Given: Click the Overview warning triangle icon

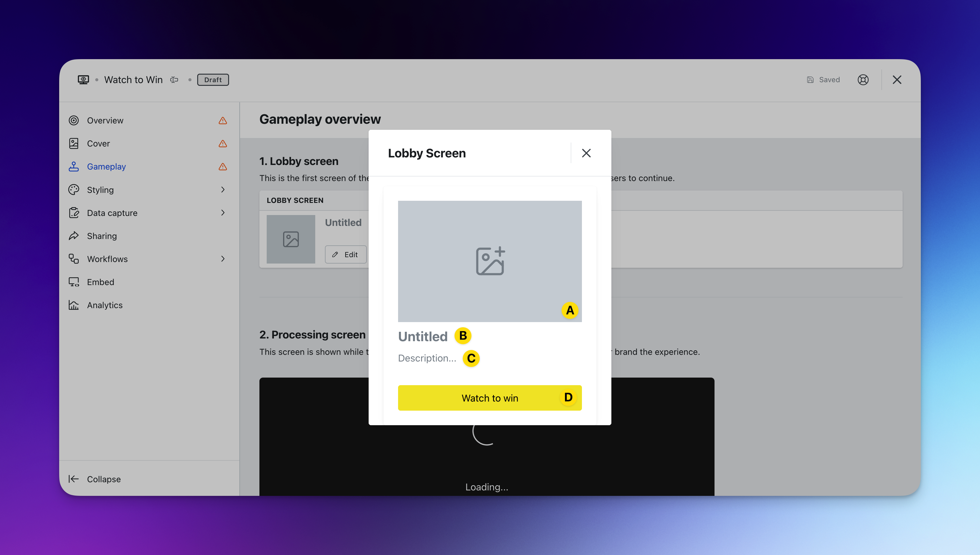Looking at the screenshot, I should (x=223, y=120).
